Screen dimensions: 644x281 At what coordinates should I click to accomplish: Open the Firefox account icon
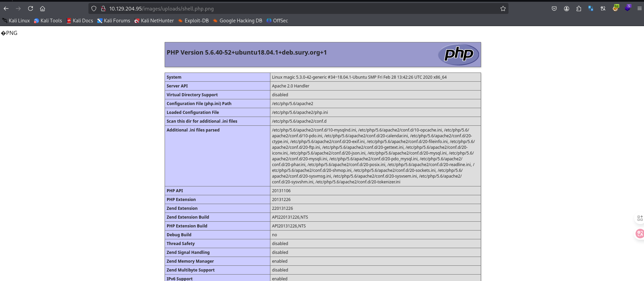point(566,8)
